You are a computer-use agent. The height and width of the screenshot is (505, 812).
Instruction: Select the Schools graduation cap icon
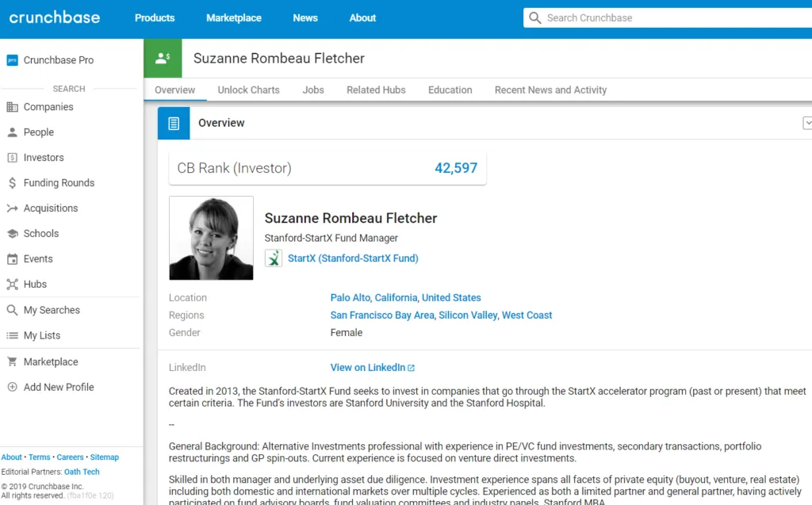(x=12, y=234)
